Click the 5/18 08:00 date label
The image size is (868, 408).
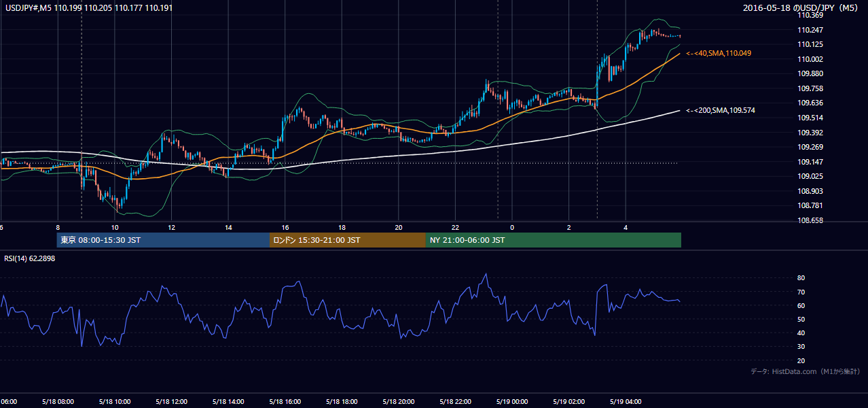coord(57,401)
